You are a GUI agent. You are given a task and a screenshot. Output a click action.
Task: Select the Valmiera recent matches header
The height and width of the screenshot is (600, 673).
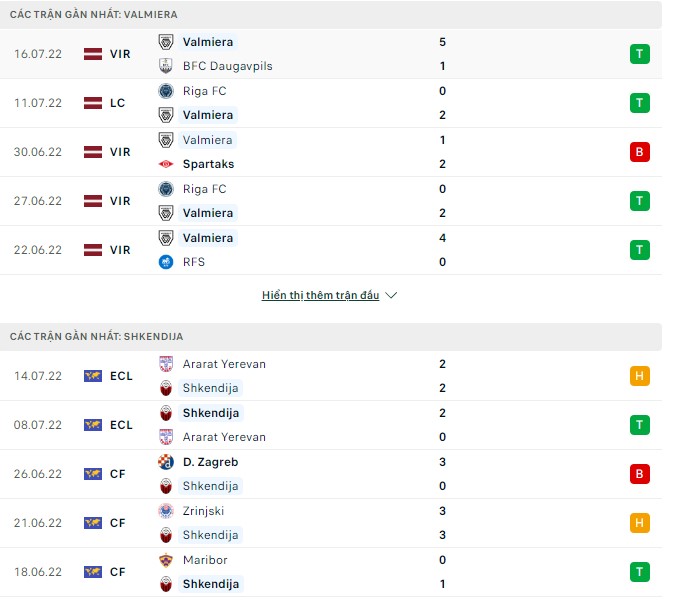[94, 15]
